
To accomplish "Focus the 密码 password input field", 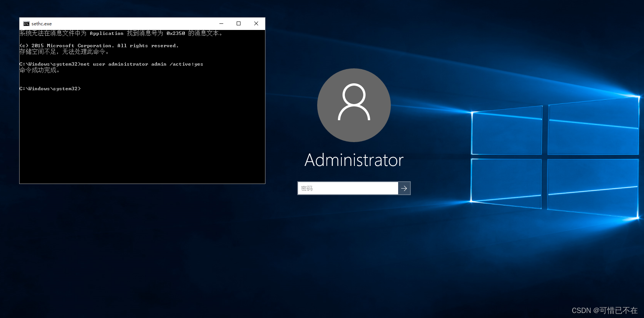I will [348, 188].
